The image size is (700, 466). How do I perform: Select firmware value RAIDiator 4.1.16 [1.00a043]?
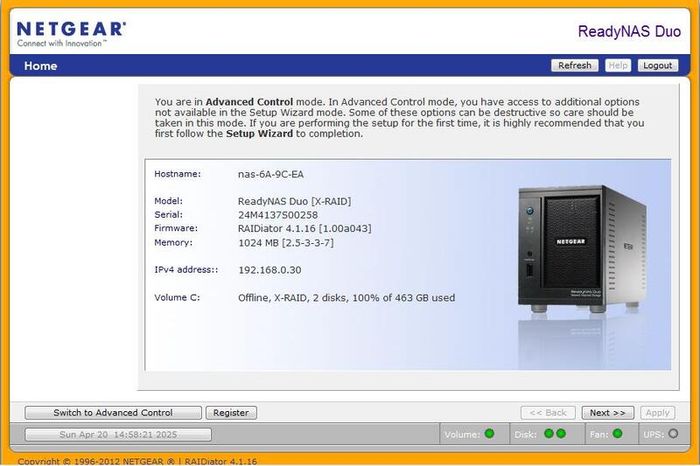(304, 229)
